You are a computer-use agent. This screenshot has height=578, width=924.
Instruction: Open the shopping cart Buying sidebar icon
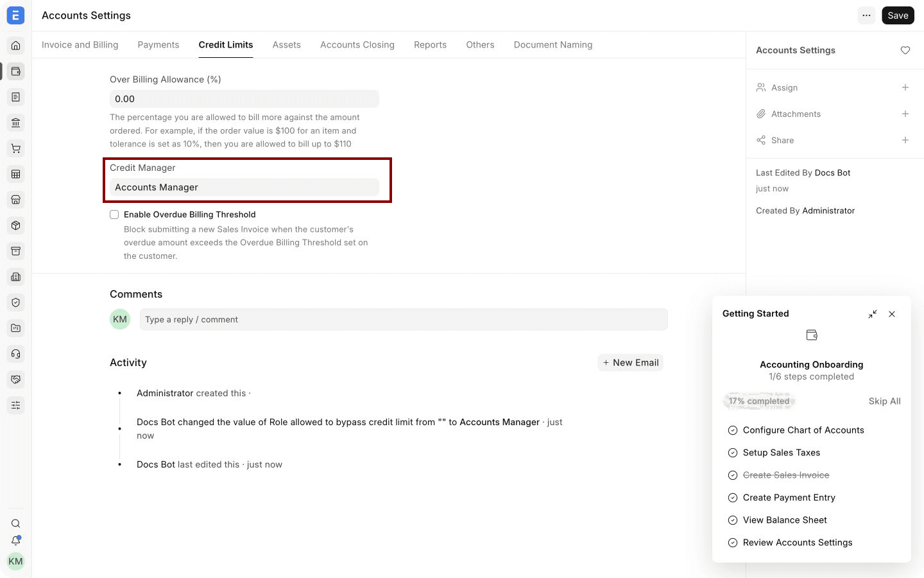tap(16, 148)
